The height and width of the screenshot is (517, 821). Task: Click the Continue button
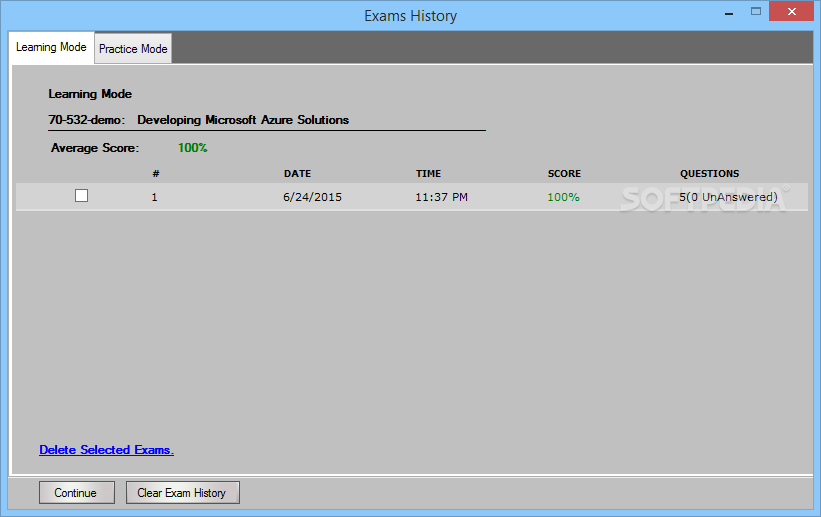76,493
